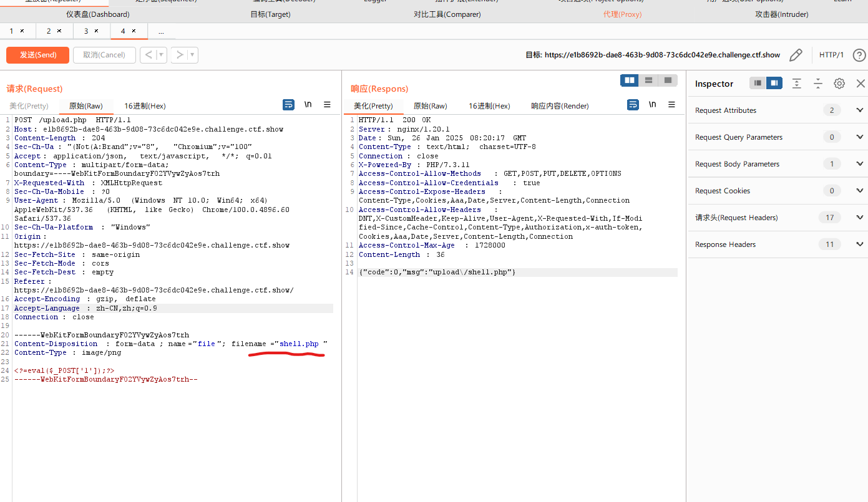Switch Response view to 16进制(Hex)
The image size is (868, 502).
(489, 106)
